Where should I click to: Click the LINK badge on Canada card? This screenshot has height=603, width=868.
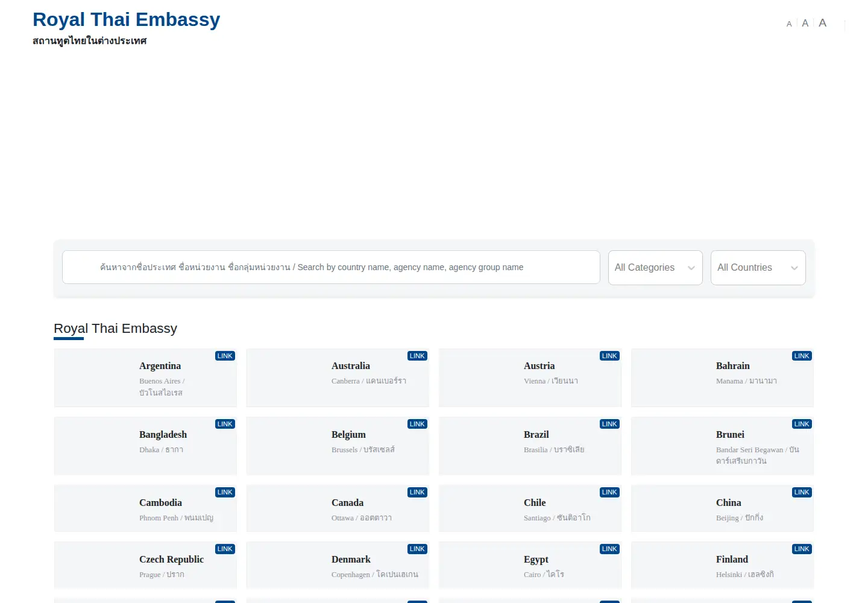click(x=417, y=492)
